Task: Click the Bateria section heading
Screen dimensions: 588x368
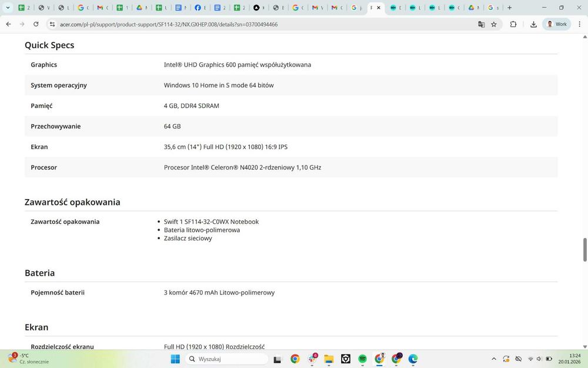Action: (40, 273)
